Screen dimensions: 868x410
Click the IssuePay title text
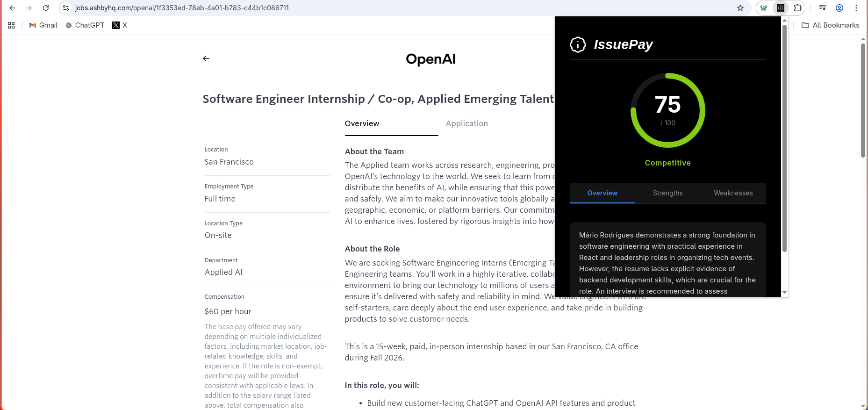(623, 44)
